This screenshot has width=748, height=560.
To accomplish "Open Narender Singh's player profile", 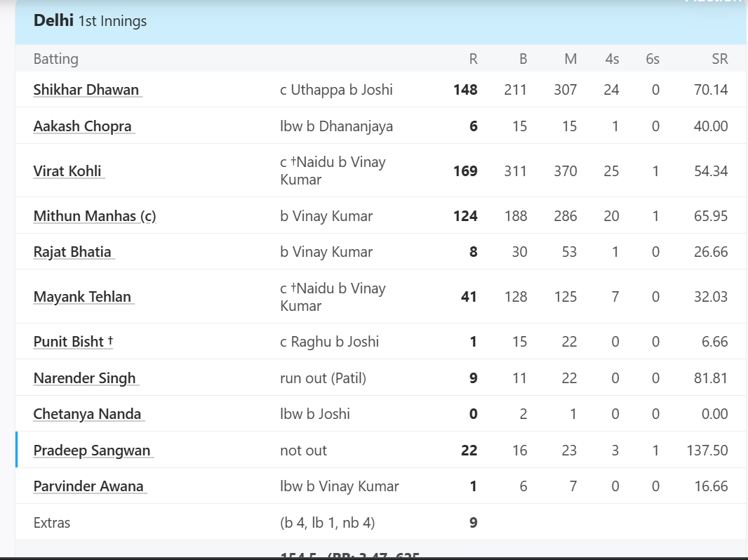I will 85,378.
